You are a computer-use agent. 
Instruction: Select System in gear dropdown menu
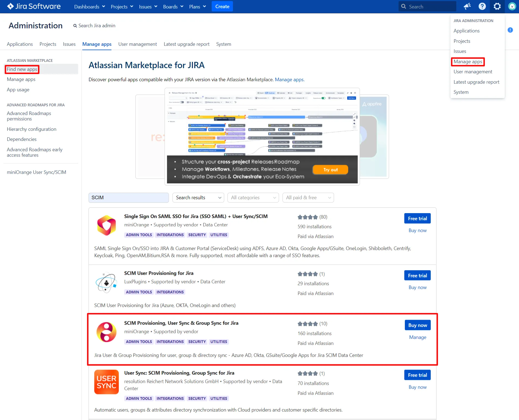click(461, 92)
